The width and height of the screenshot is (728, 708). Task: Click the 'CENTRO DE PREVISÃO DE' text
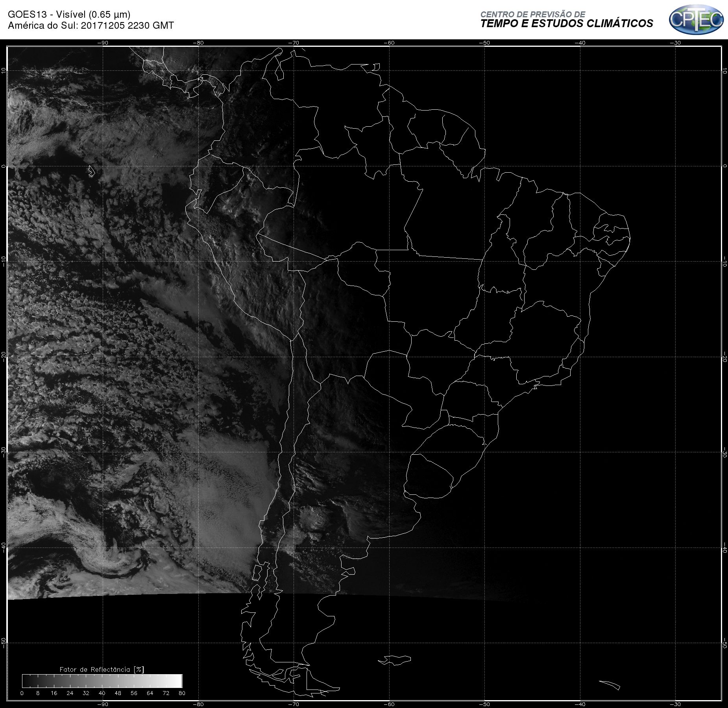[x=532, y=14]
